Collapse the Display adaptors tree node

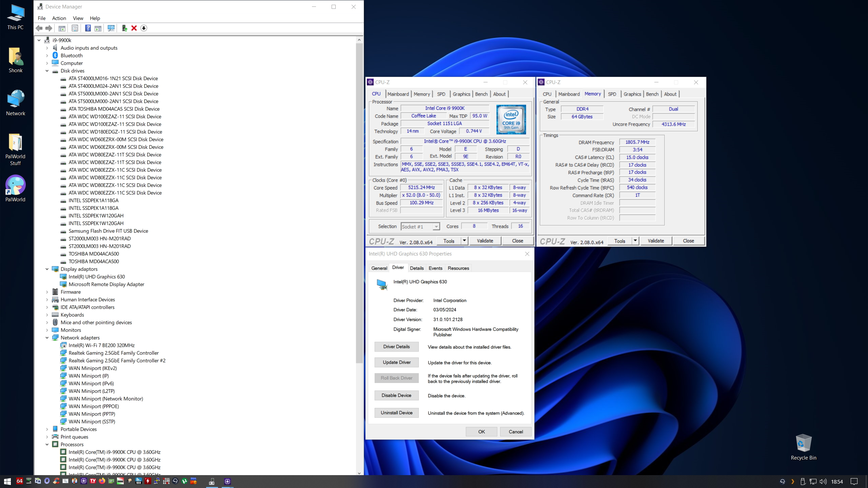(47, 269)
